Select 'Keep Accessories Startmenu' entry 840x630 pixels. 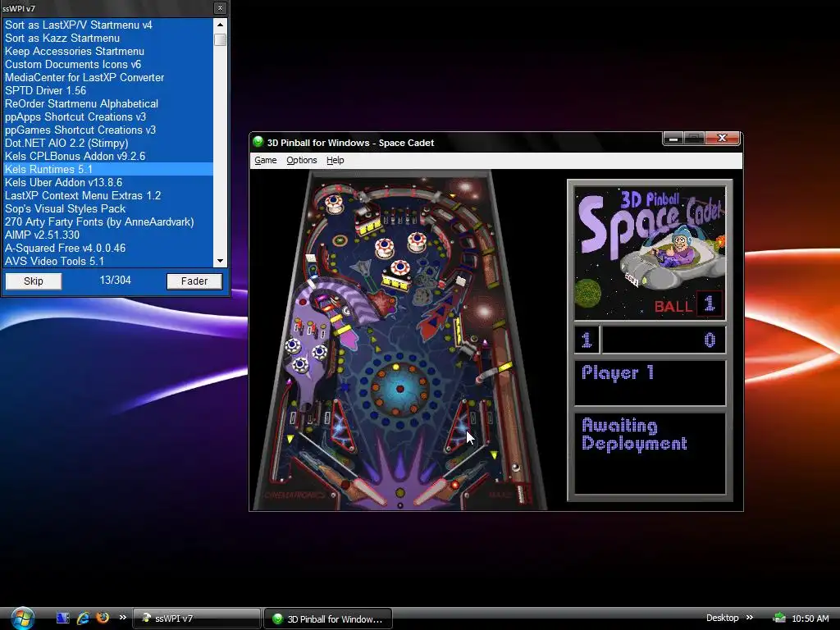pyautogui.click(x=108, y=51)
